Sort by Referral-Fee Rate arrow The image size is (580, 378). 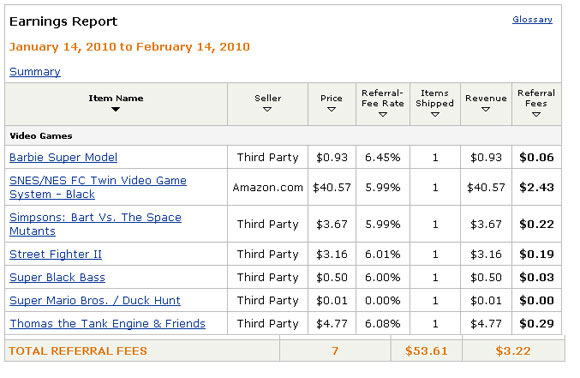pos(383,115)
